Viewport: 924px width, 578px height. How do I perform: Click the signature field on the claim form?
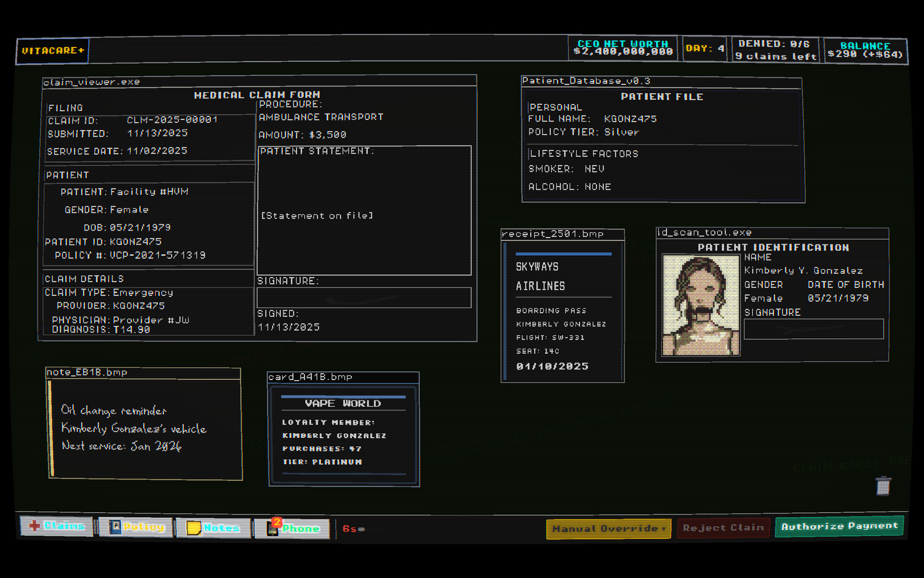pos(364,298)
